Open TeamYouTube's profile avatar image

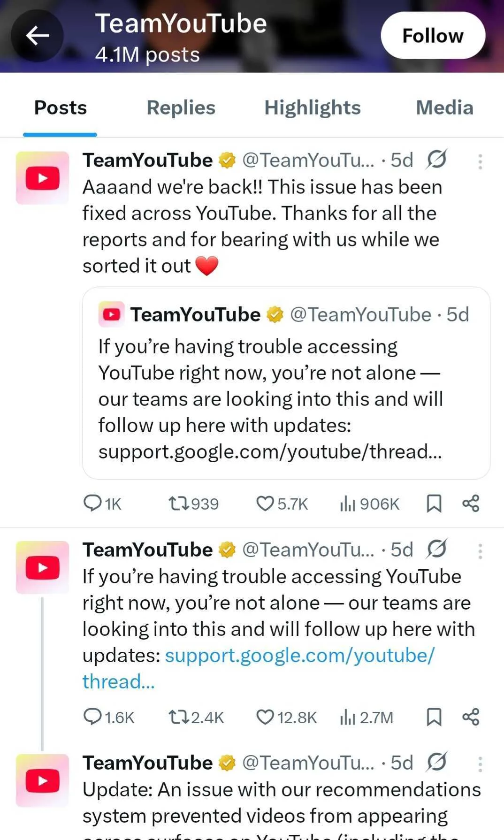[42, 177]
